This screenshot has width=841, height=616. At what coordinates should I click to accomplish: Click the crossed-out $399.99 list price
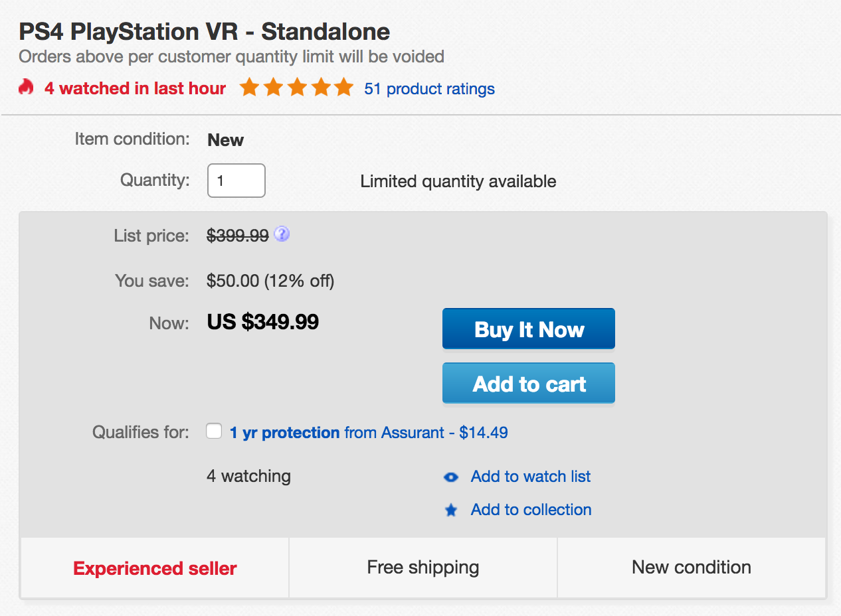point(238,236)
